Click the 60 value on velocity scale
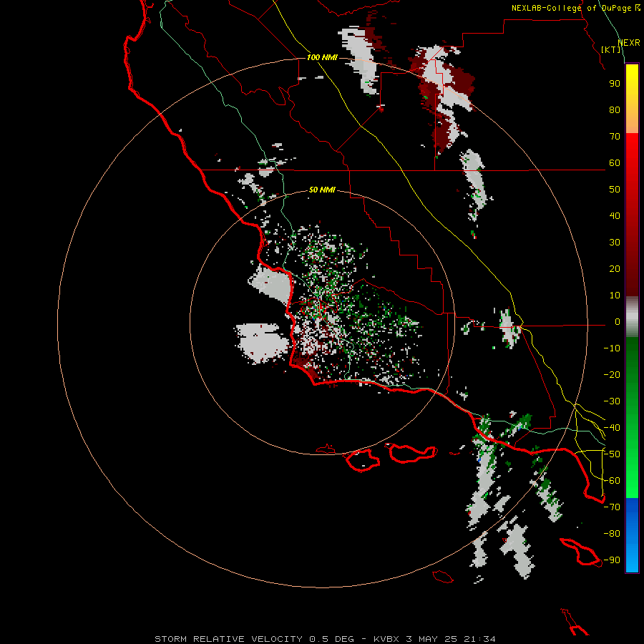Viewport: 644px width, 644px height. (615, 163)
